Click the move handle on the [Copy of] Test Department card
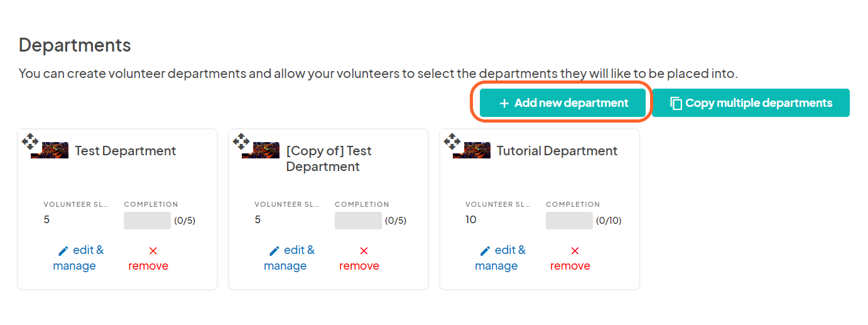This screenshot has height=325, width=868. pyautogui.click(x=241, y=141)
